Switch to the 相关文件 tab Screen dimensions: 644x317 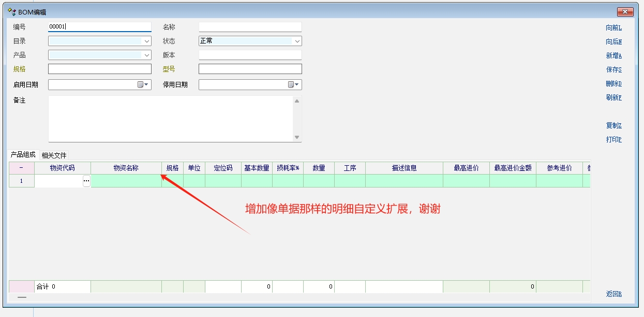coord(54,155)
